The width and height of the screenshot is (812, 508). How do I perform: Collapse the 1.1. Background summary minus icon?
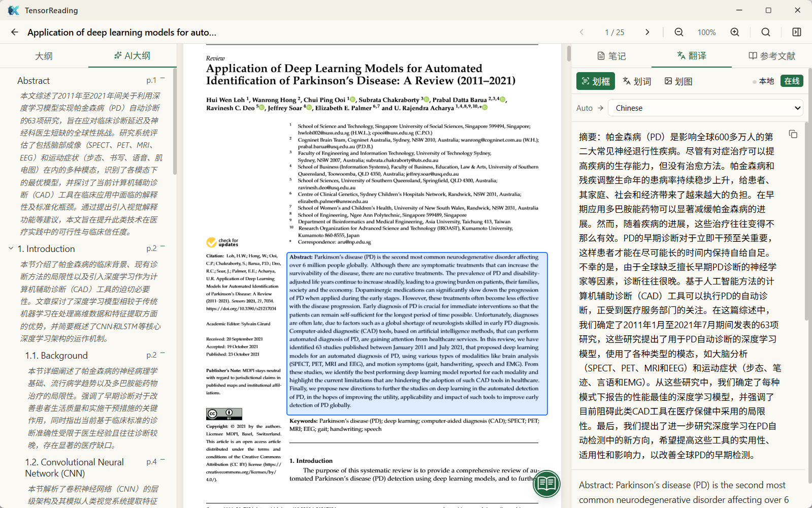pyautogui.click(x=163, y=354)
